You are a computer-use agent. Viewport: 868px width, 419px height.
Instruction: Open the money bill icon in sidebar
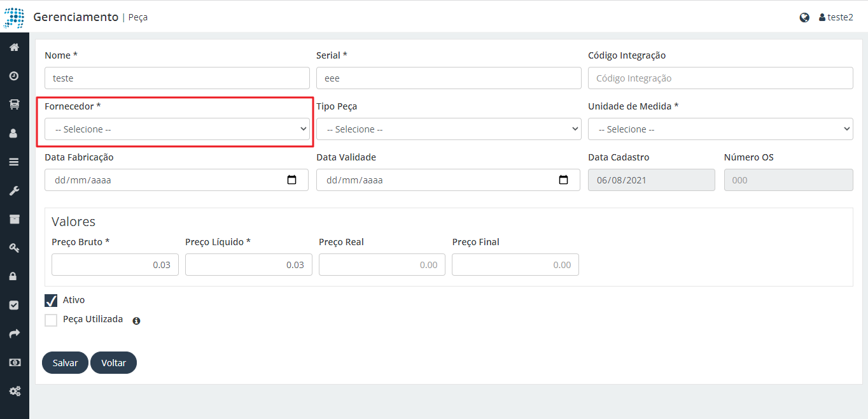click(x=14, y=362)
